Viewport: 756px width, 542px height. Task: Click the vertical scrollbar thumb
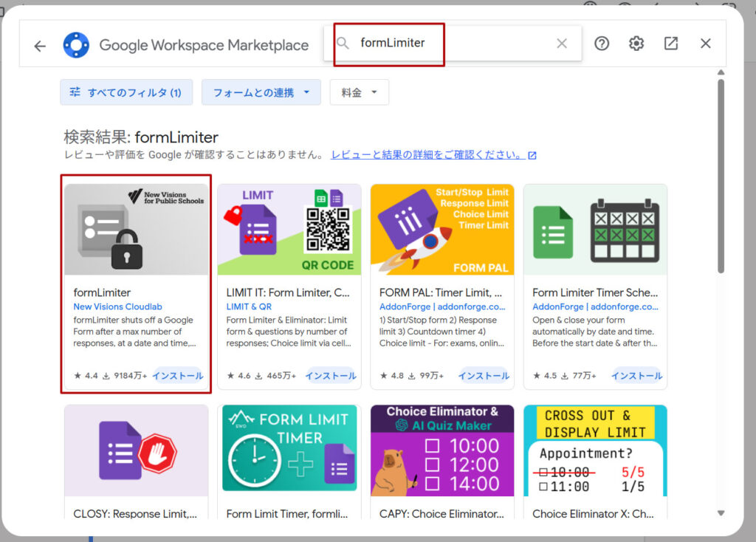click(x=721, y=176)
